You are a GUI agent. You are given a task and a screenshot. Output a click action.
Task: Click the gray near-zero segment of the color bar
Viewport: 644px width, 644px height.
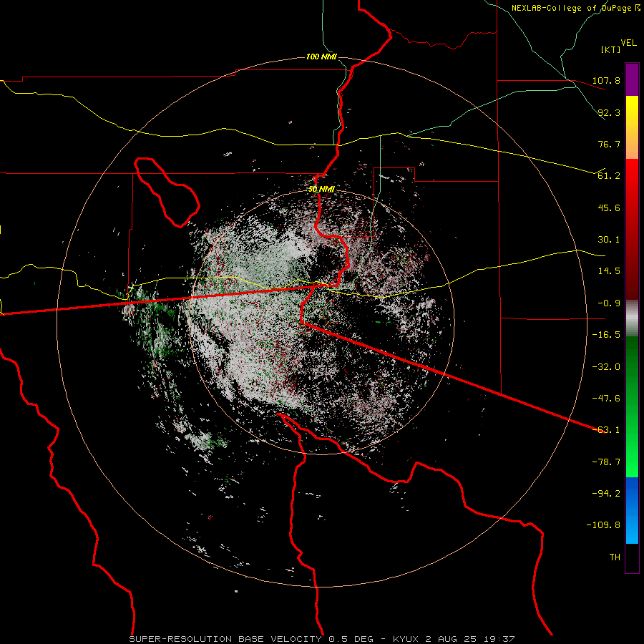(x=632, y=318)
